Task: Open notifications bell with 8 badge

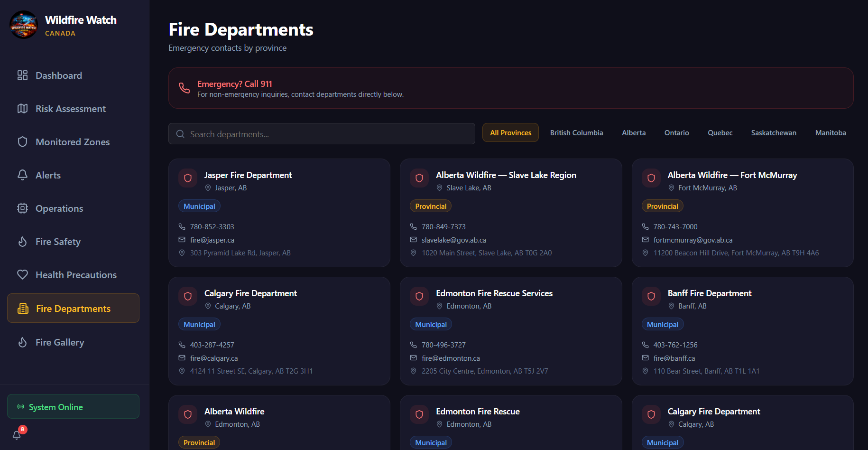Action: [17, 434]
